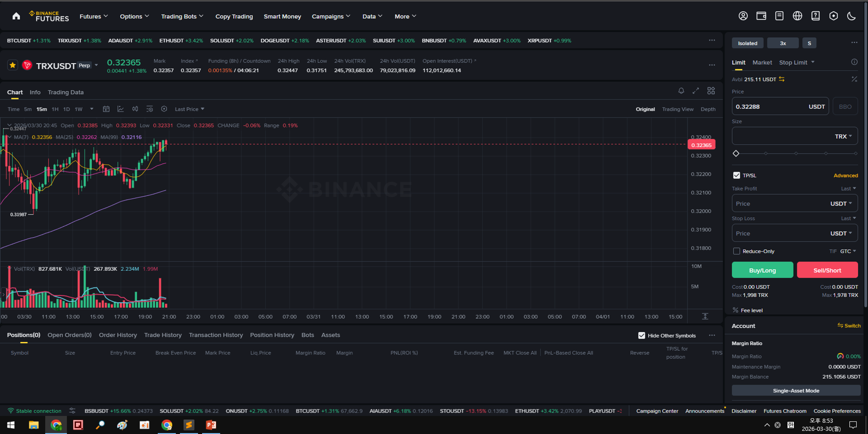Open the wallet icon in the header
Image resolution: width=868 pixels, height=434 pixels.
[761, 16]
